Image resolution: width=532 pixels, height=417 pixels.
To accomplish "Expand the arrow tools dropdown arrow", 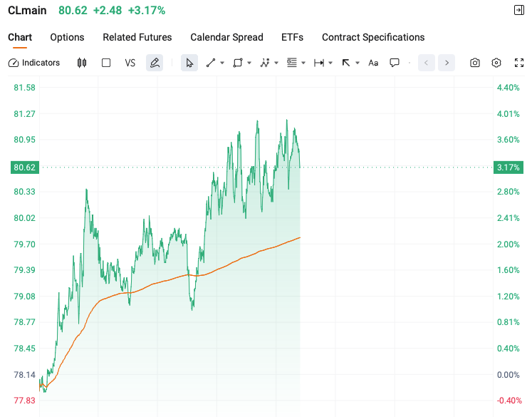I will click(x=358, y=63).
